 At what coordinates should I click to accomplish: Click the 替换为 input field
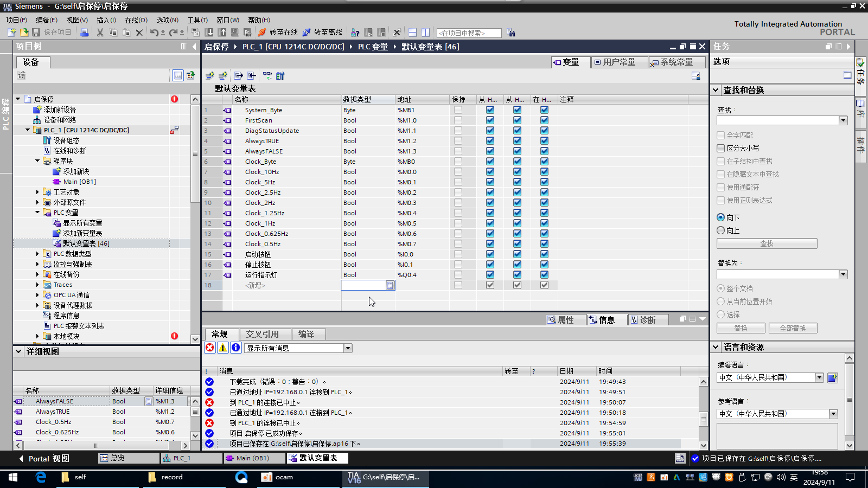pos(778,274)
